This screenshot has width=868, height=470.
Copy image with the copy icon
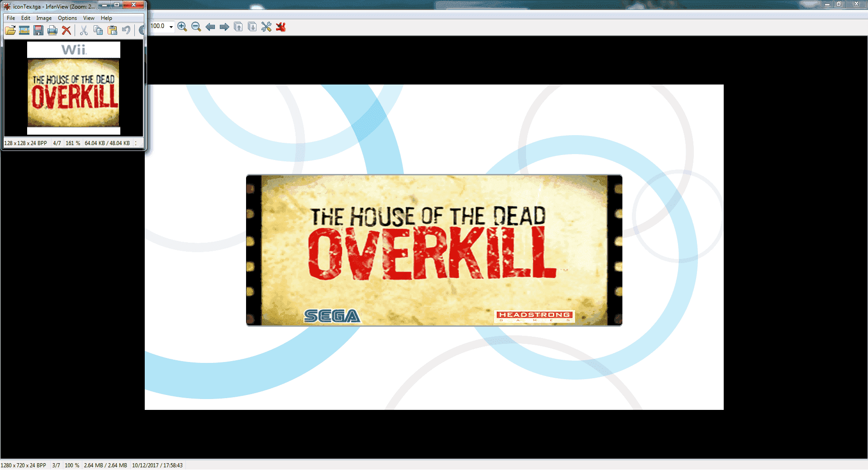click(98, 30)
